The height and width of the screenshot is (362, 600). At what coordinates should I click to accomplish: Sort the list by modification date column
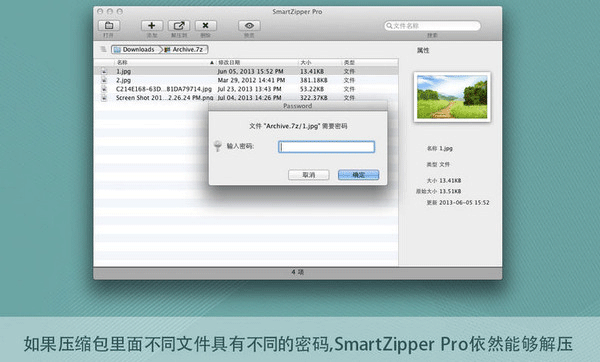point(257,62)
